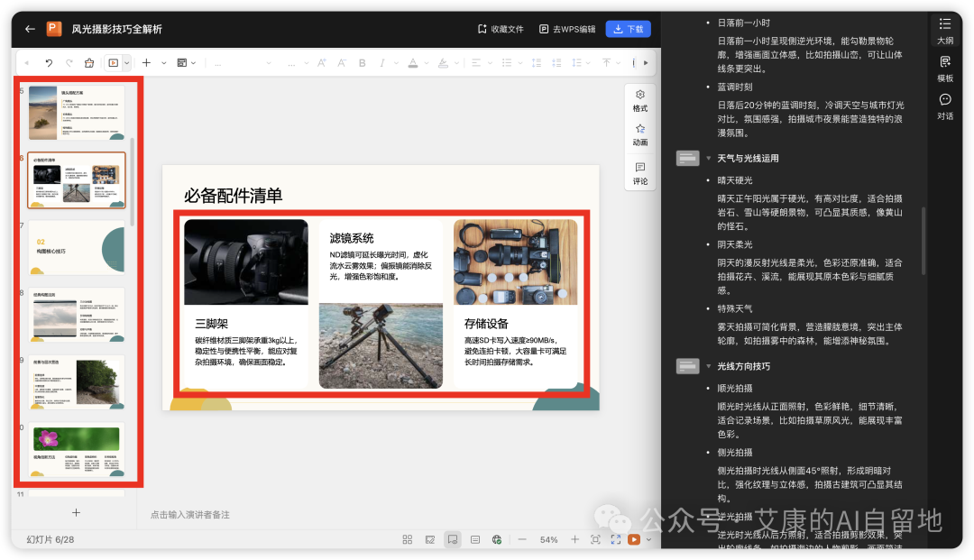Click the 54% zoom level indicator
974x560 pixels.
(x=549, y=539)
